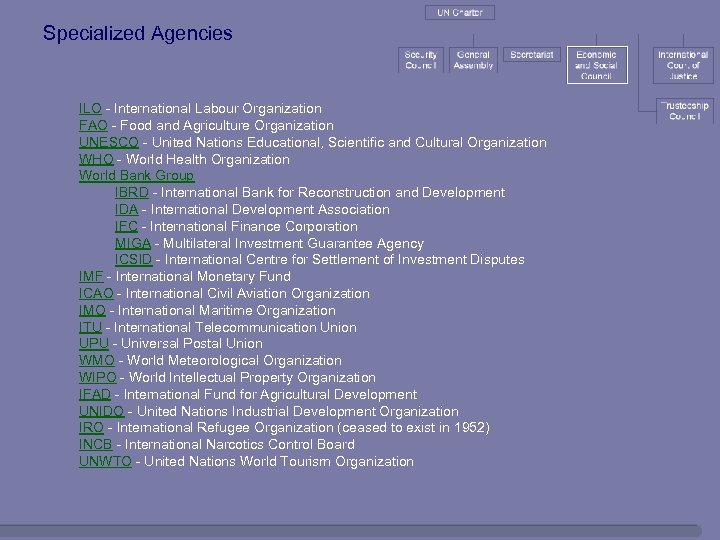Click the IFC link
This screenshot has width=720, height=540.
pyautogui.click(x=126, y=226)
